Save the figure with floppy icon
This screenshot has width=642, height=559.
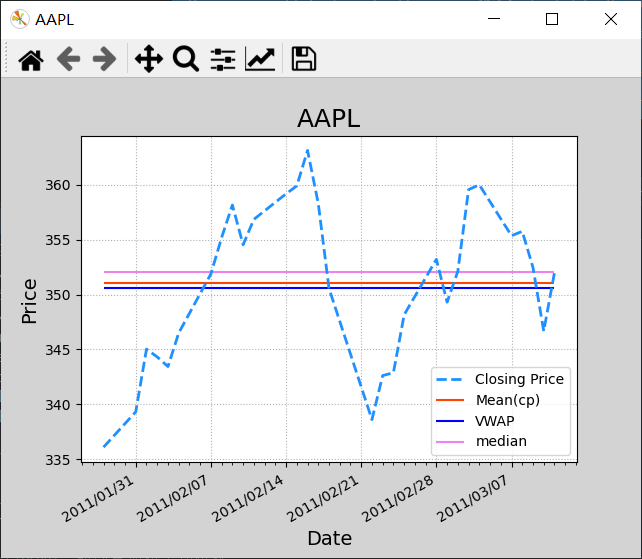(303, 59)
